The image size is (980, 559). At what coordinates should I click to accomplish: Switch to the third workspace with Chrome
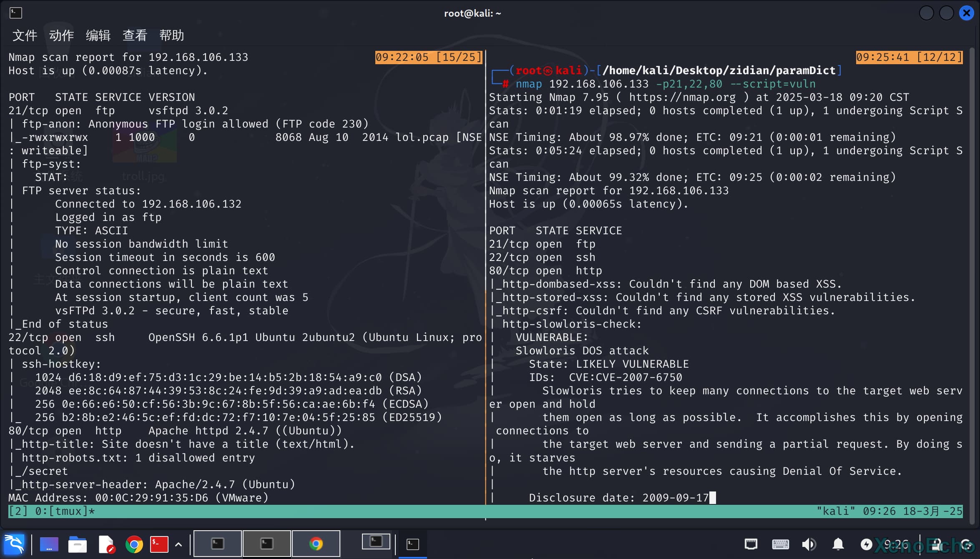pyautogui.click(x=316, y=544)
